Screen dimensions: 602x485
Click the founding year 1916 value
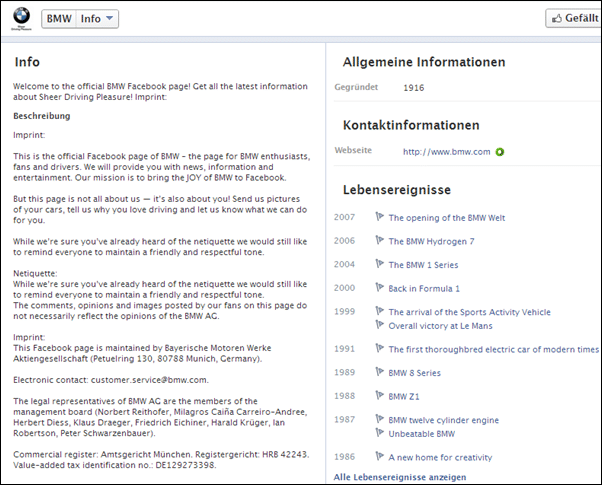pyautogui.click(x=413, y=88)
